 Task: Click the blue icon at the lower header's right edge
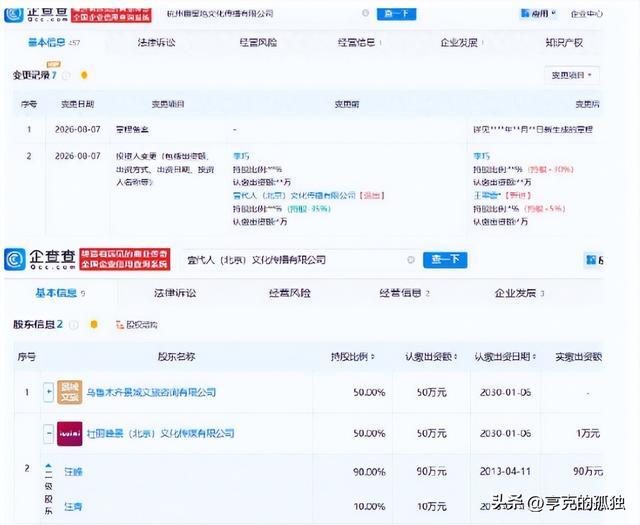(591, 260)
